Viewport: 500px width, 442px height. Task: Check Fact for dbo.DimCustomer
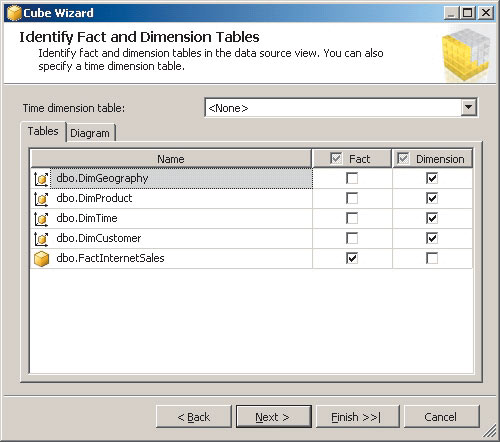point(352,238)
